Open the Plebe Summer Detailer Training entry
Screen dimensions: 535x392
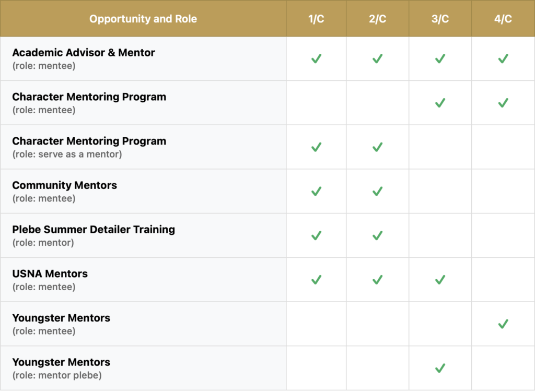tap(94, 230)
